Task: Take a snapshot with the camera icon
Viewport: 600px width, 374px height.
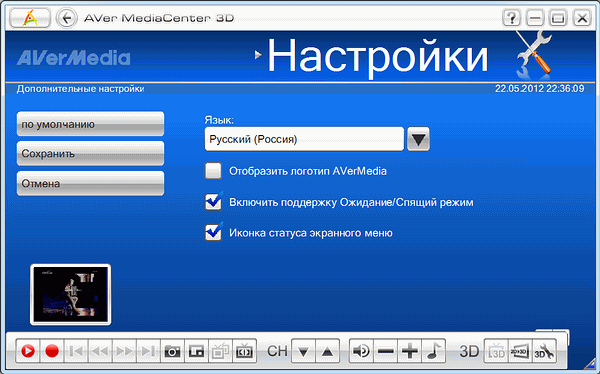Action: pyautogui.click(x=173, y=351)
